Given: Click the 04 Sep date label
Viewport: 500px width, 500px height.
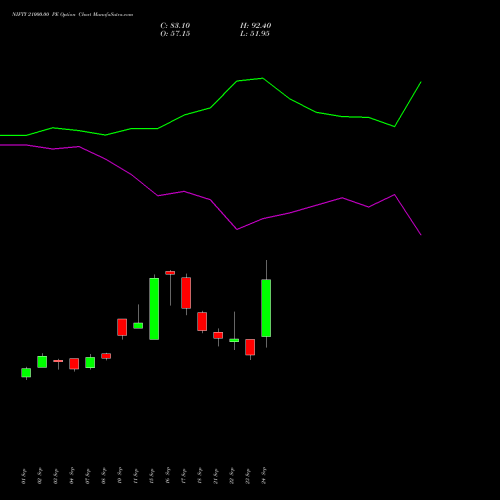Looking at the screenshot, I should click(71, 476).
